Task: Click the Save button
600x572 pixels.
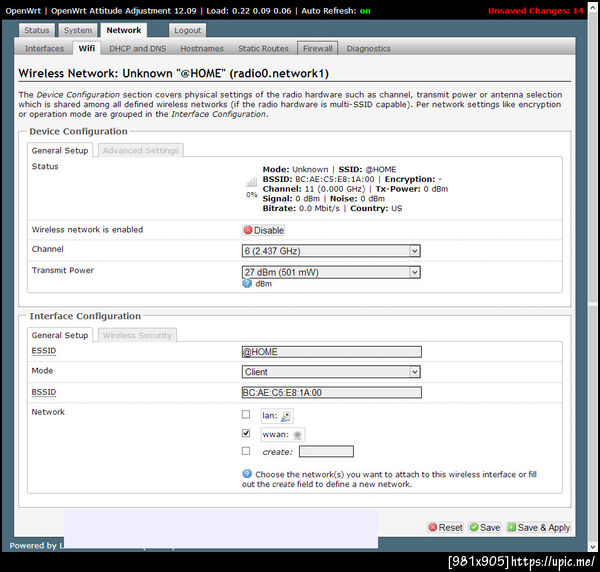Action: (485, 527)
